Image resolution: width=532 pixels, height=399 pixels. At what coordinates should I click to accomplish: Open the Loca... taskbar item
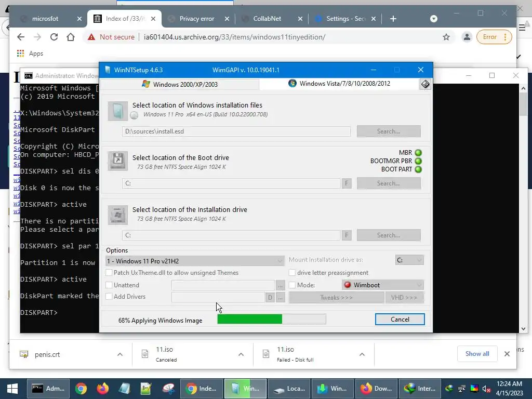point(289,389)
